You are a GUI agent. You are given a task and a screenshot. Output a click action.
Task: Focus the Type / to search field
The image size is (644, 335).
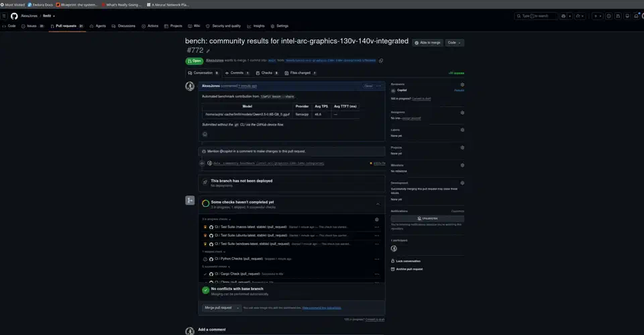tap(536, 16)
